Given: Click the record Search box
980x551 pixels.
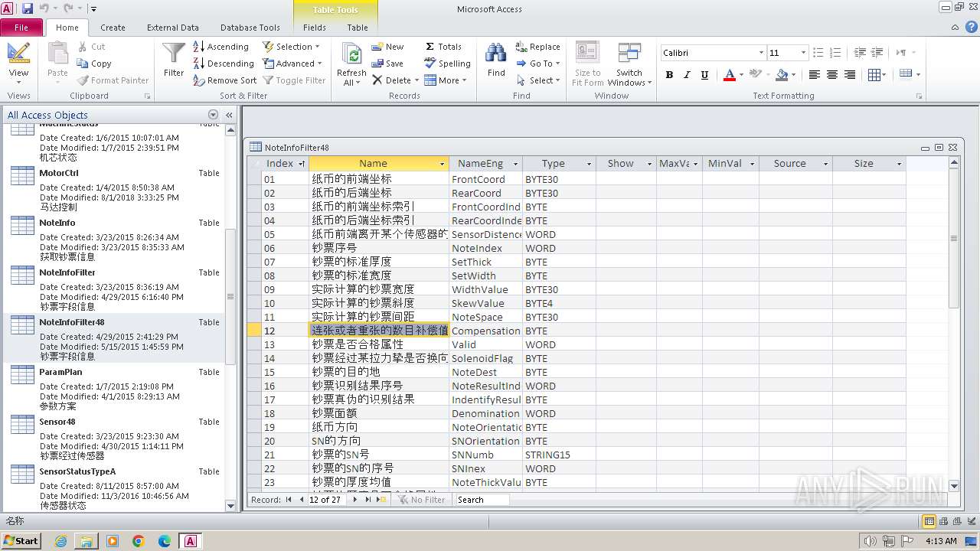Looking at the screenshot, I should (482, 500).
